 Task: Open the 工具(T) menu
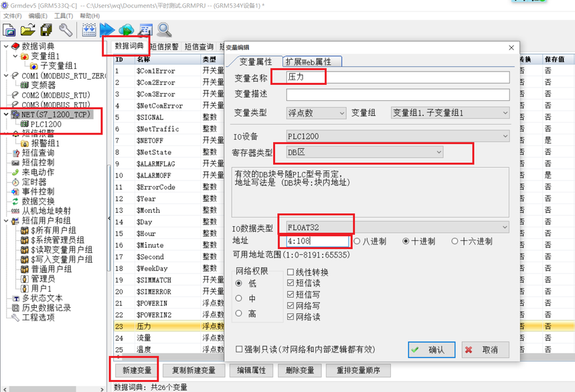[64, 16]
